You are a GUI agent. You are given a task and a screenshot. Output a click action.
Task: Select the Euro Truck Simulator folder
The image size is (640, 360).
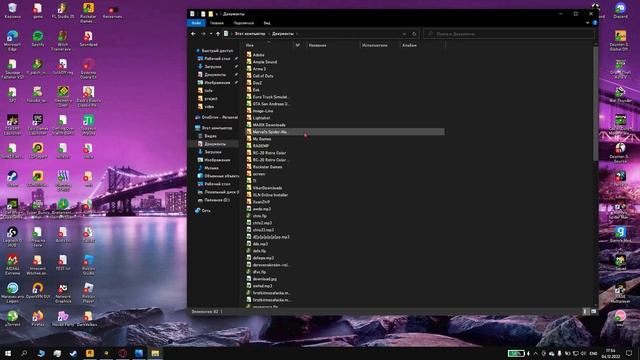[x=268, y=97]
